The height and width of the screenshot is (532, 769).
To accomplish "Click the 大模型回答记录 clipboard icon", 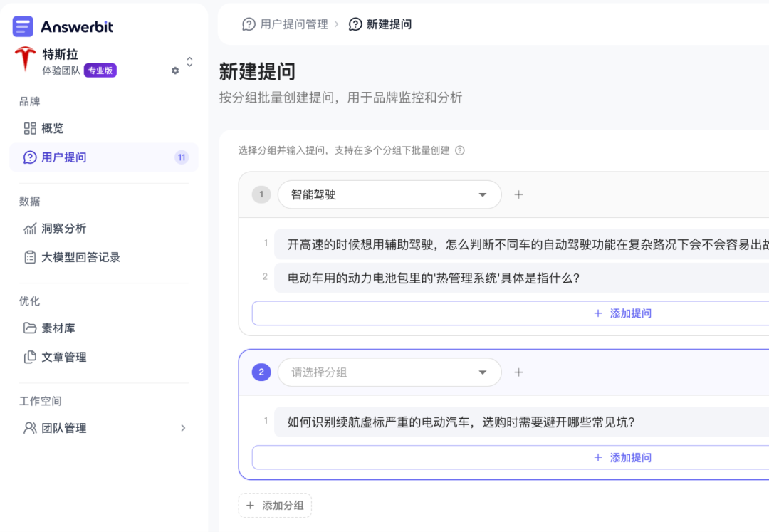I will [30, 257].
